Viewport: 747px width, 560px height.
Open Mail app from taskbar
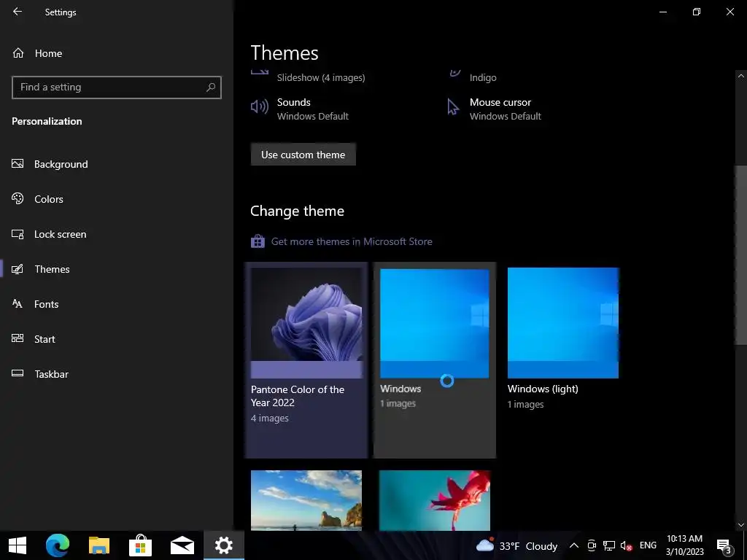coord(182,545)
